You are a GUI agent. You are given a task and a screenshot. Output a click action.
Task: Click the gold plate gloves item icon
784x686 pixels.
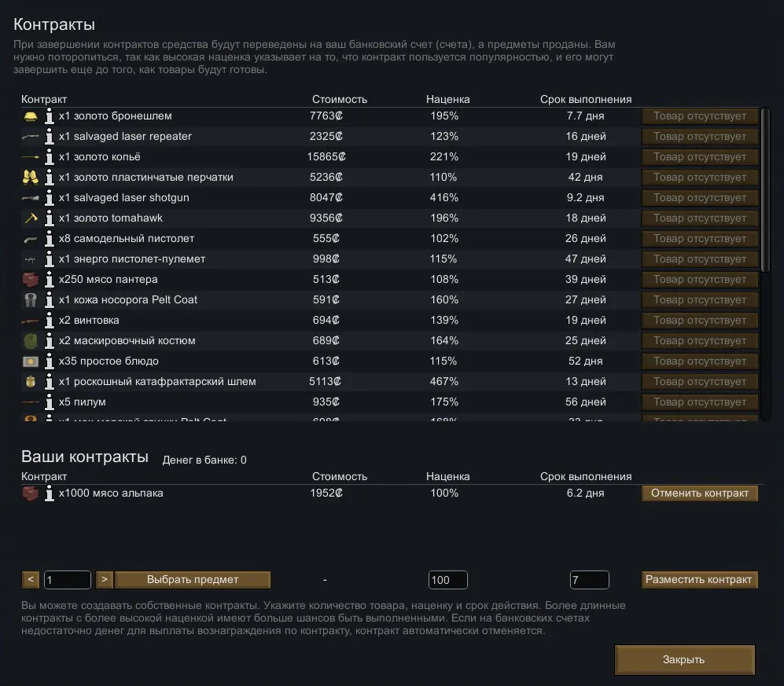click(31, 178)
